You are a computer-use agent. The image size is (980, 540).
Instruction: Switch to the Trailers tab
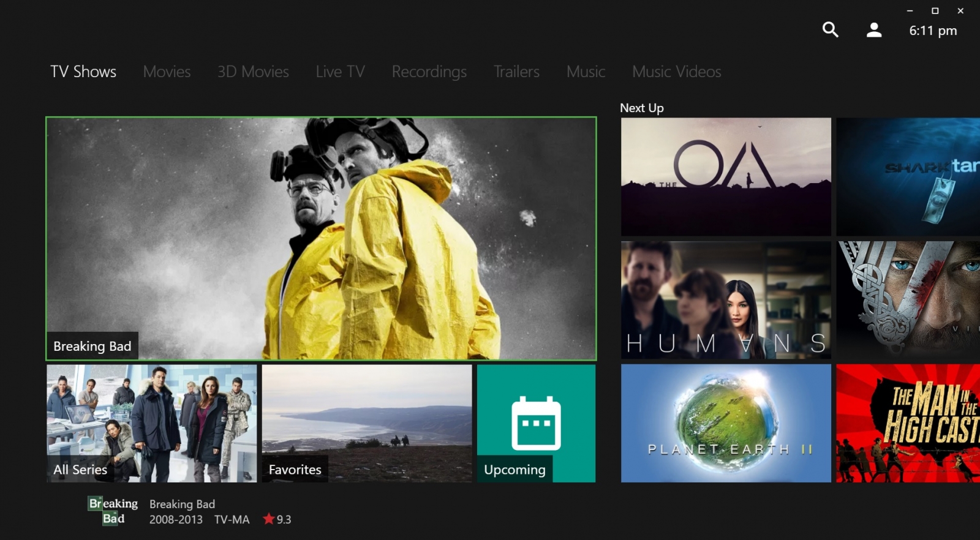point(516,72)
